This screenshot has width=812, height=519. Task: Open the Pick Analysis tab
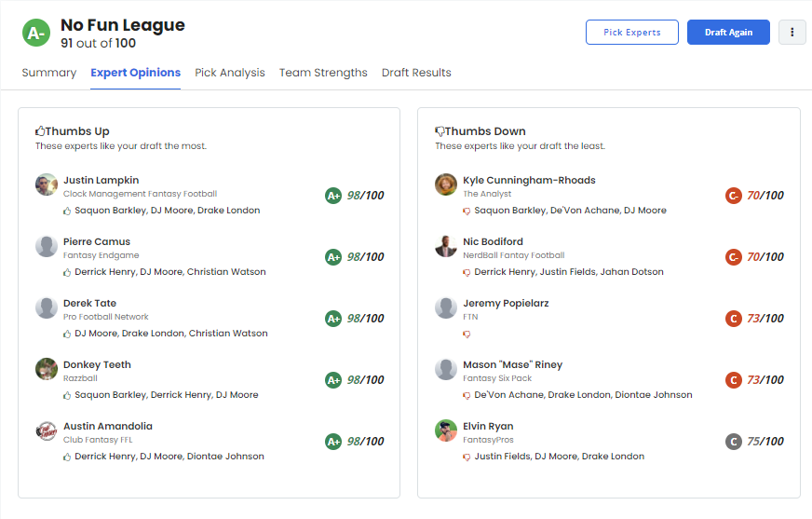229,73
